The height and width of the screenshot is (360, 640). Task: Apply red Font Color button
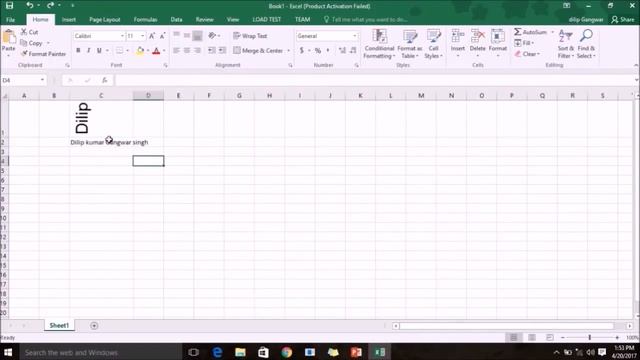point(156,51)
